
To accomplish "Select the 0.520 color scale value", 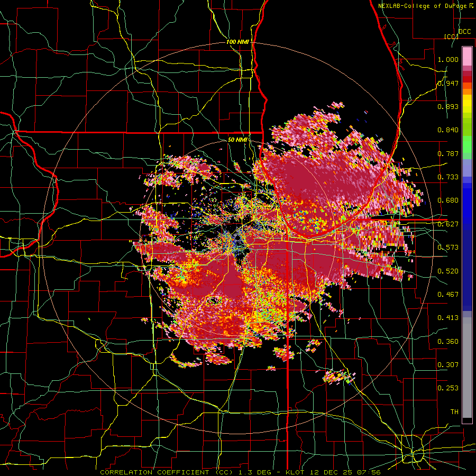I will click(x=448, y=271).
